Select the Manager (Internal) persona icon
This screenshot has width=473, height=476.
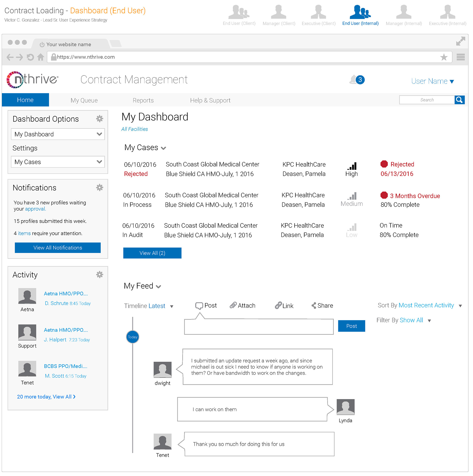click(x=404, y=12)
